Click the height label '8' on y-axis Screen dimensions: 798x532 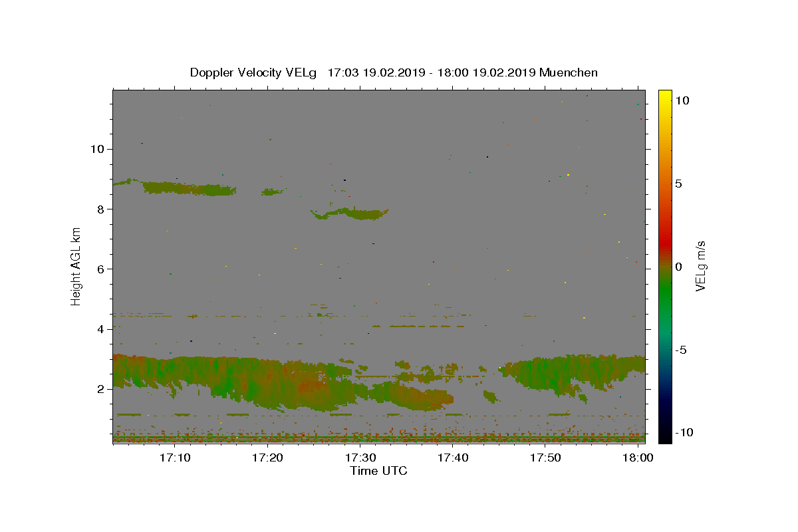(100, 209)
